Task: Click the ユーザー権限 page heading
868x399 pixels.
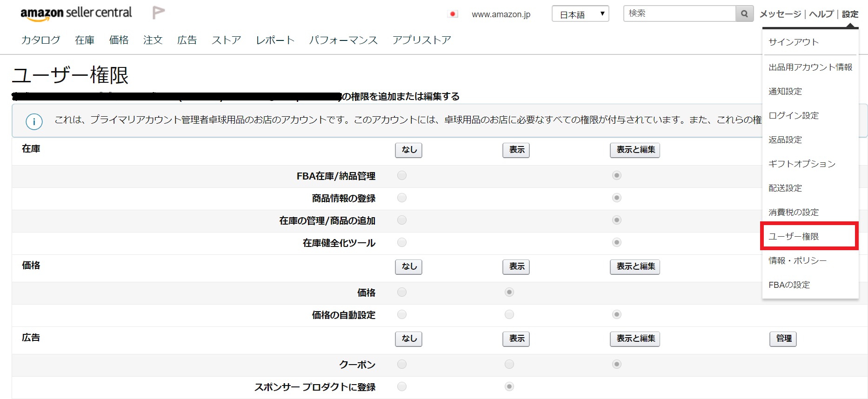Action: [x=70, y=75]
